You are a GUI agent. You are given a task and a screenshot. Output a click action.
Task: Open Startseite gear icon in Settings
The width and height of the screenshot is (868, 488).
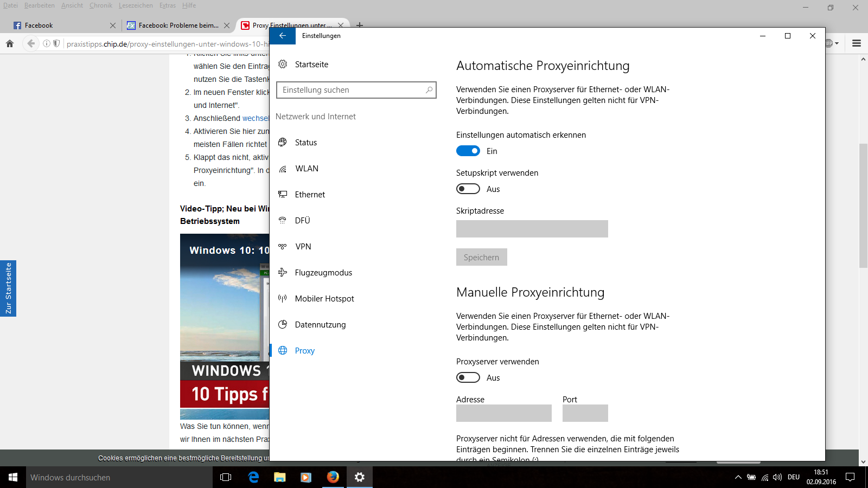[283, 64]
